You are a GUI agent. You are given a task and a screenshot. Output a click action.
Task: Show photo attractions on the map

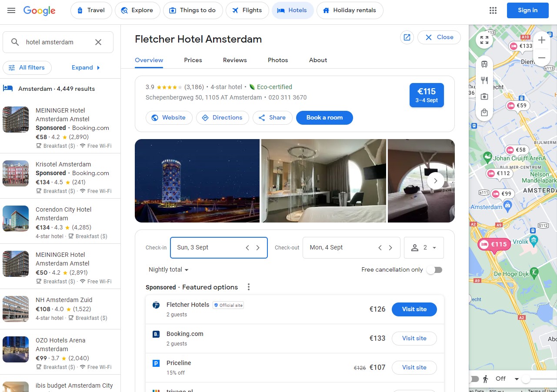tap(484, 96)
